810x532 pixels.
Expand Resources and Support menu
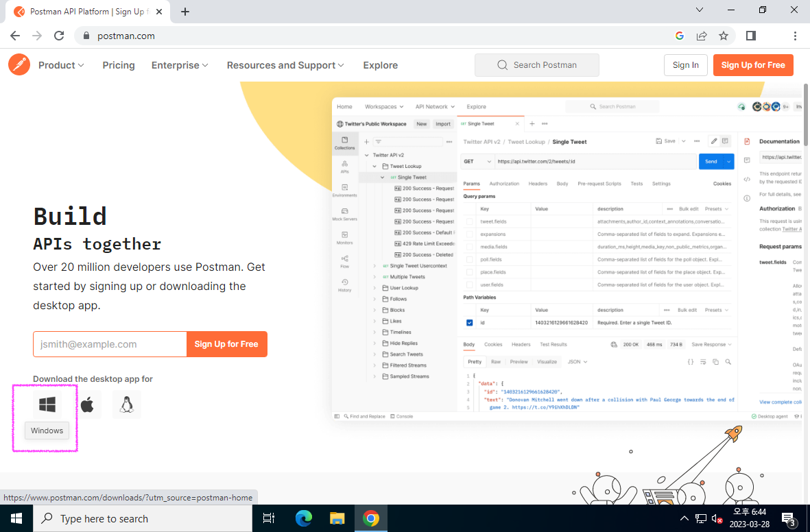(x=285, y=65)
